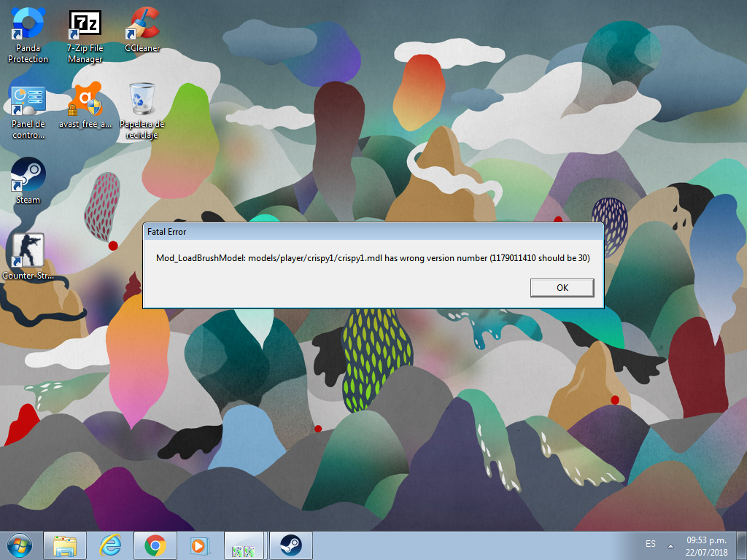Launch Internet Explorer from the taskbar
Image resolution: width=747 pixels, height=560 pixels.
(x=110, y=545)
